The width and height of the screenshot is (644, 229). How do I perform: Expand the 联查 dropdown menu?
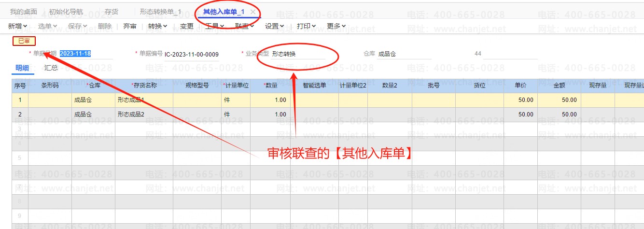tap(245, 26)
